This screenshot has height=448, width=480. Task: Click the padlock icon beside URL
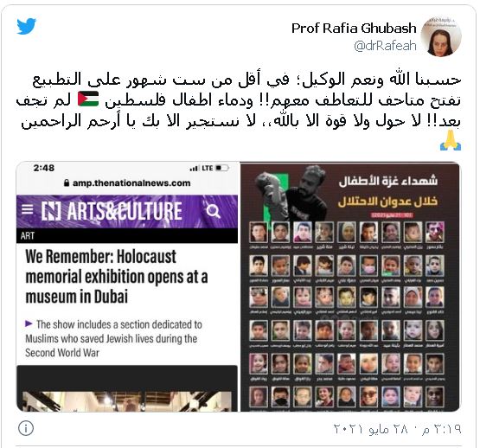point(66,183)
